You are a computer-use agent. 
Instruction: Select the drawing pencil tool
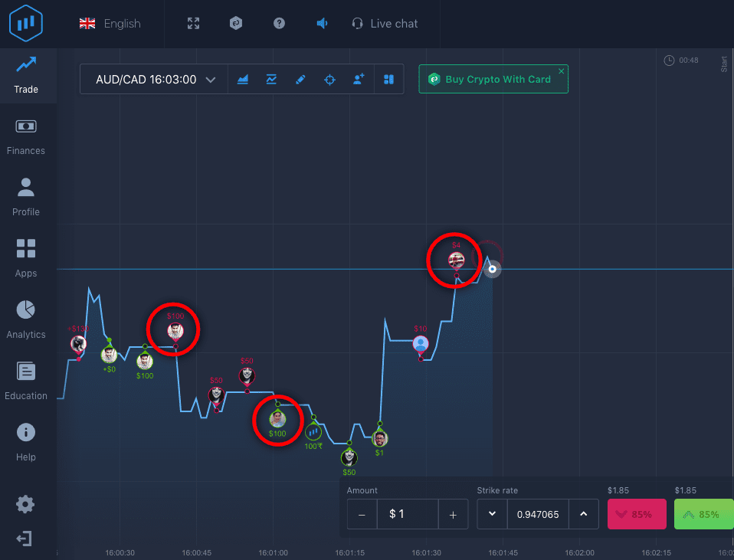300,79
